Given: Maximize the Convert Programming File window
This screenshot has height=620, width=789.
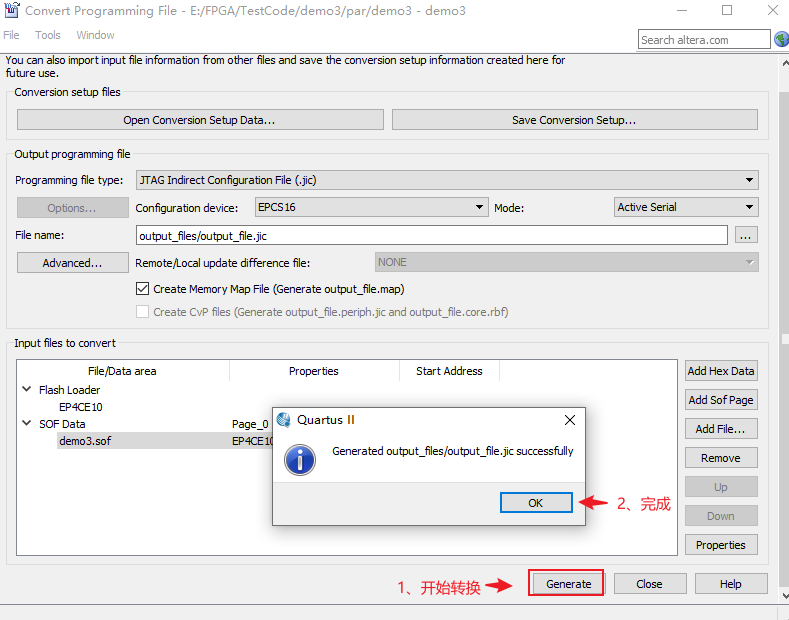Looking at the screenshot, I should pyautogui.click(x=727, y=10).
